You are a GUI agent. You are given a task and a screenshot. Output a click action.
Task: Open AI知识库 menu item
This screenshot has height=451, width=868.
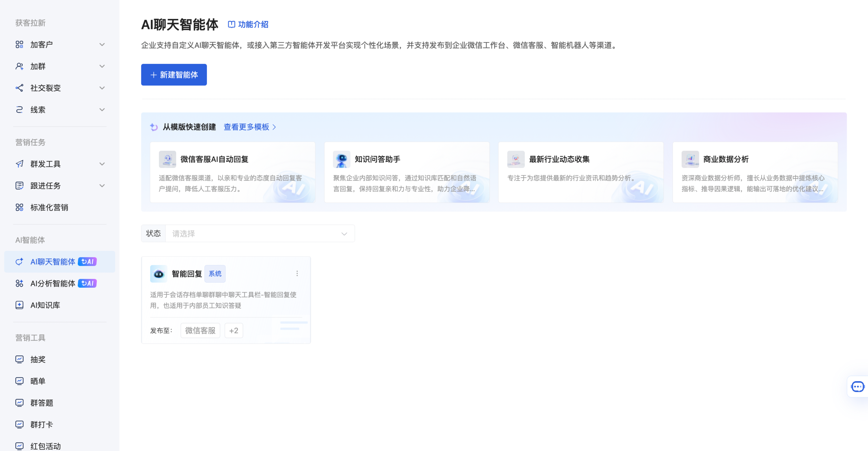(60, 305)
